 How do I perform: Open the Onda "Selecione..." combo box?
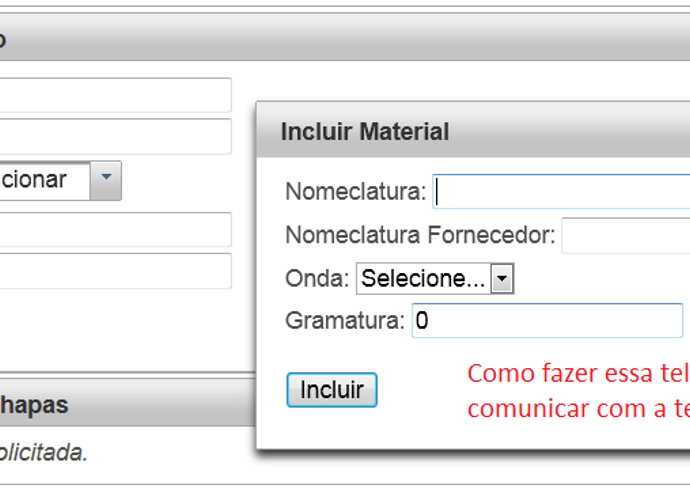(x=435, y=279)
